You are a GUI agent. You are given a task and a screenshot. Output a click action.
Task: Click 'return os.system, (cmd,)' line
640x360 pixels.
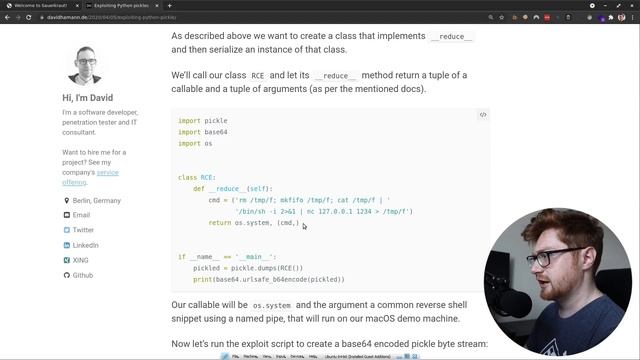pos(254,223)
